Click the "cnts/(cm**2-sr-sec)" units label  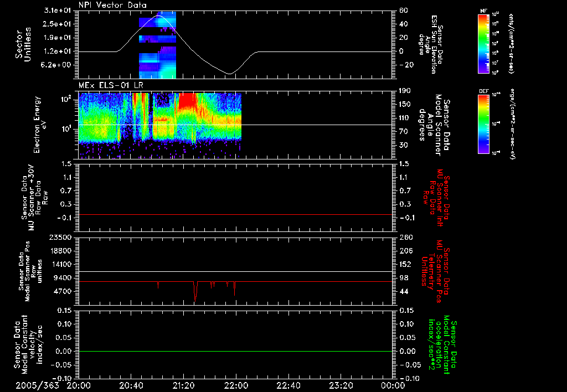[511, 43]
